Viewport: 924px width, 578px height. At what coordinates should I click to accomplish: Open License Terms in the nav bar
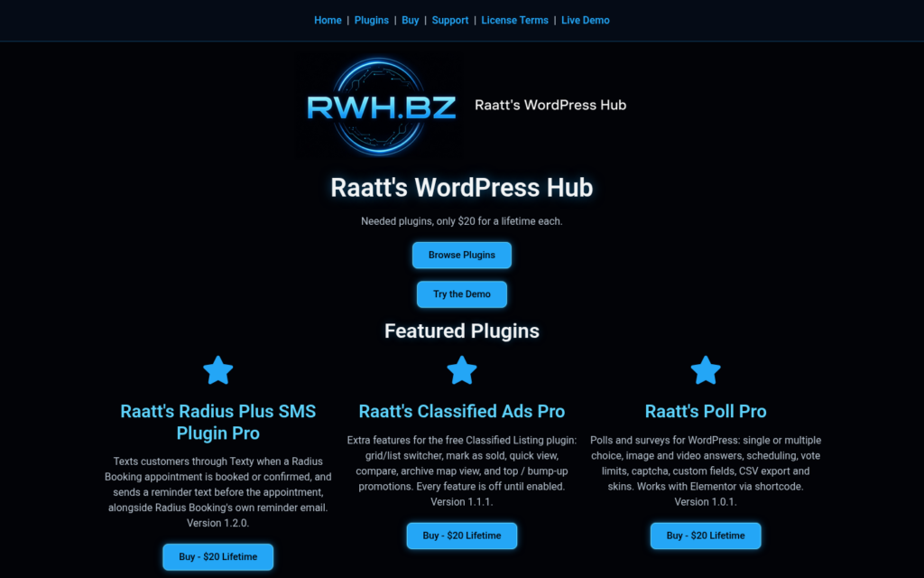pos(514,20)
